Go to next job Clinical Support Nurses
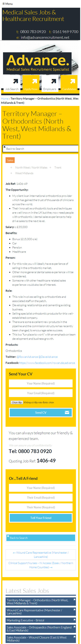Image resolution: width=81 pixels, height=644 pixels. click(41, 565)
